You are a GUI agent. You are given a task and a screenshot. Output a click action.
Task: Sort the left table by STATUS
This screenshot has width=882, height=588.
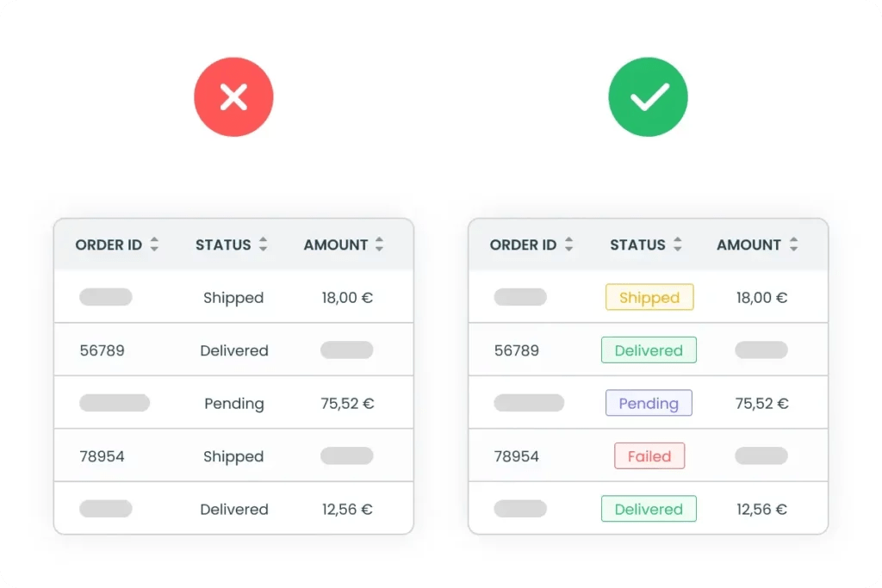(x=263, y=244)
